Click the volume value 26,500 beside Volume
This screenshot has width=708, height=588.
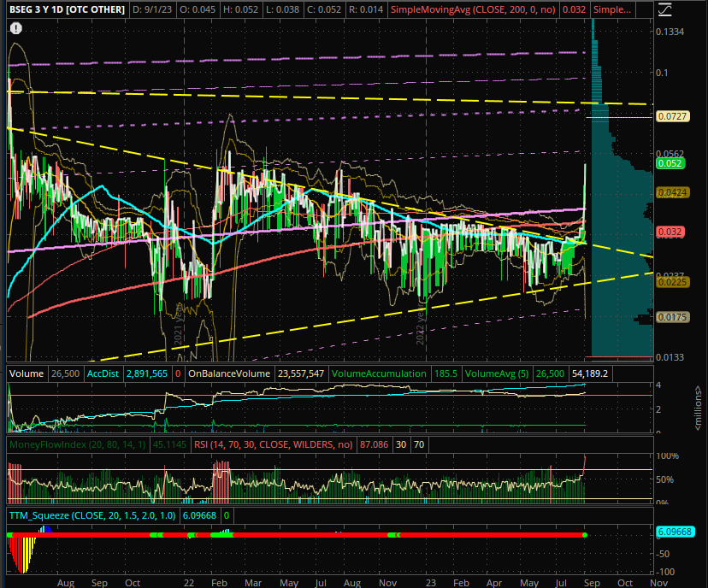coord(65,373)
